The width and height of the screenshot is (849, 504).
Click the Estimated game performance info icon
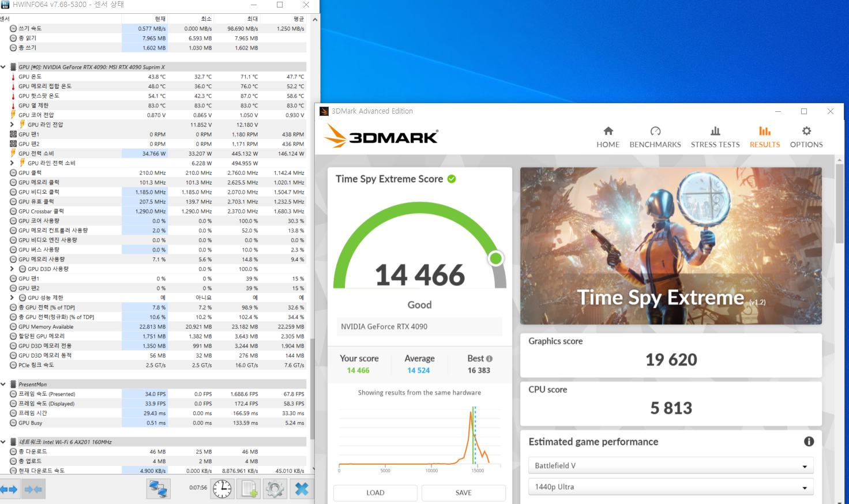pyautogui.click(x=809, y=442)
